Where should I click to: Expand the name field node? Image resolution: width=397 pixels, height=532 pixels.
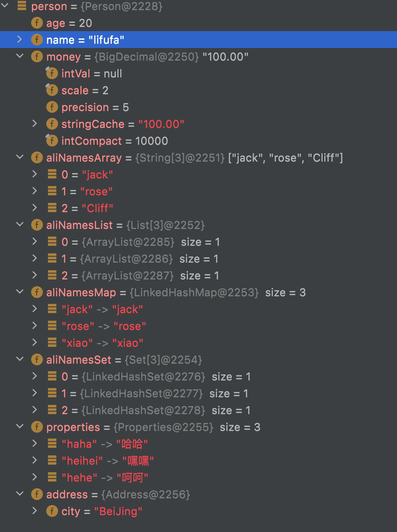coord(20,40)
